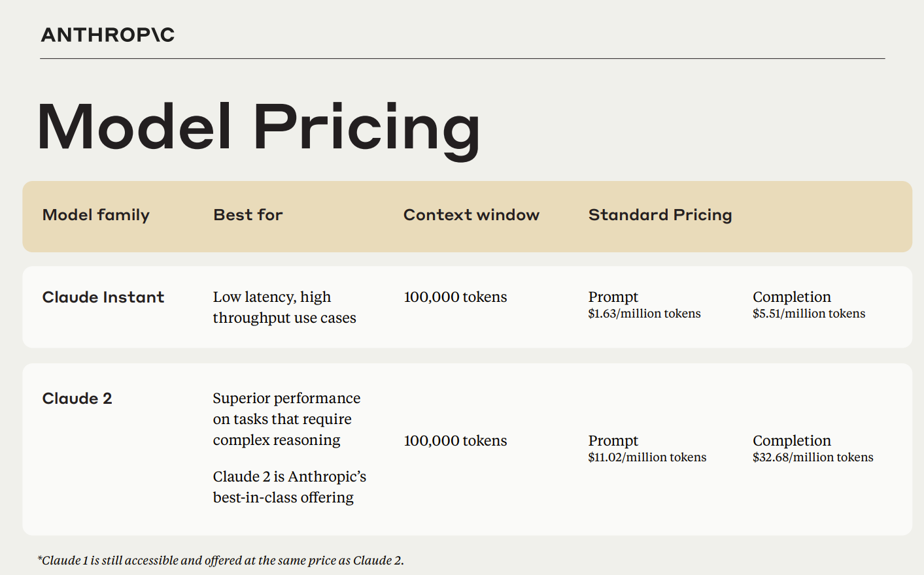
Task: Click the Claude 2 model name
Action: click(x=77, y=399)
